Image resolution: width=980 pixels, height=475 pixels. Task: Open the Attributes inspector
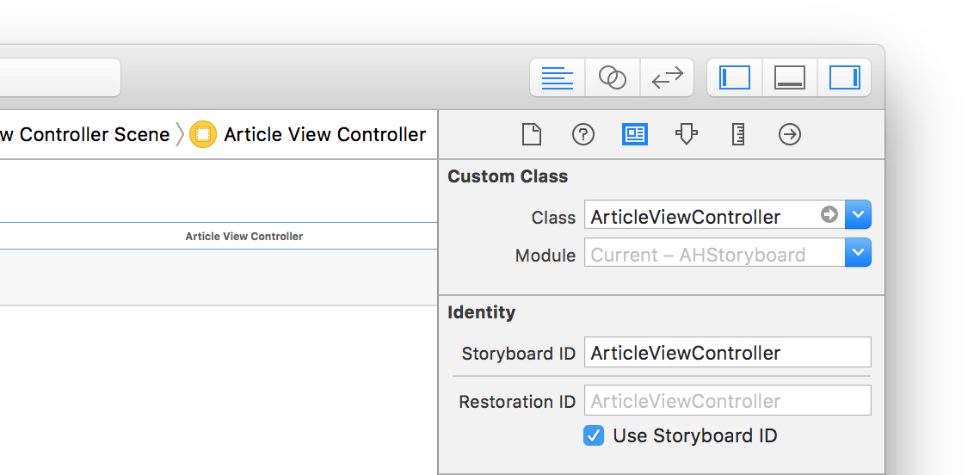(686, 134)
